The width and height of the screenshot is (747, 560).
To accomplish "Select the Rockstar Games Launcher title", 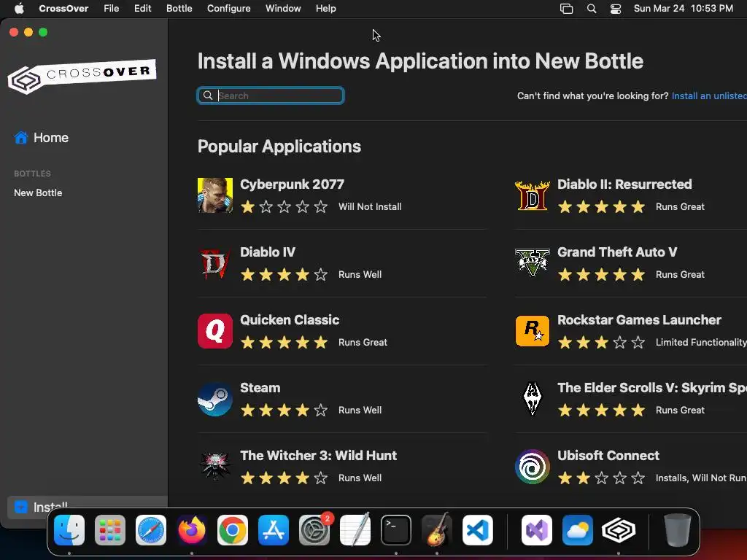I will [639, 320].
